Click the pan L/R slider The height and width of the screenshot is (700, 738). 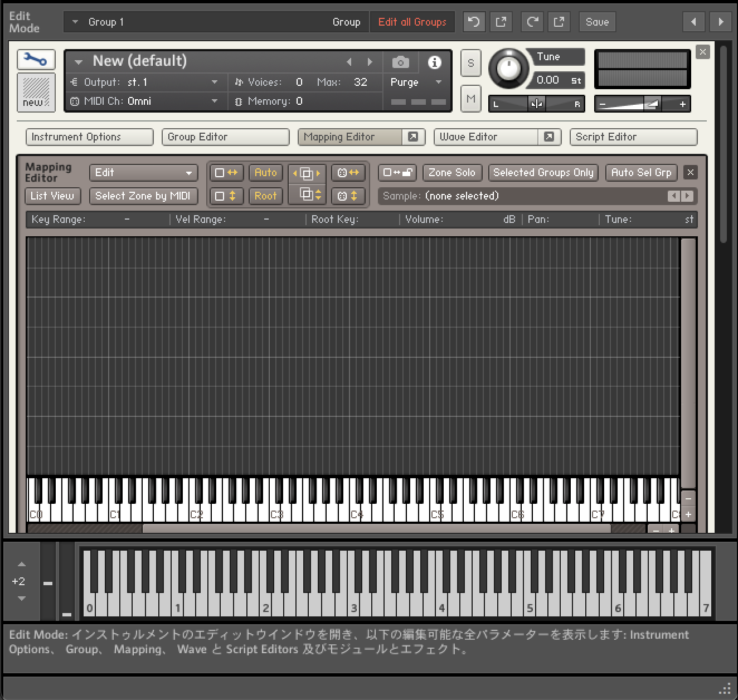[537, 104]
